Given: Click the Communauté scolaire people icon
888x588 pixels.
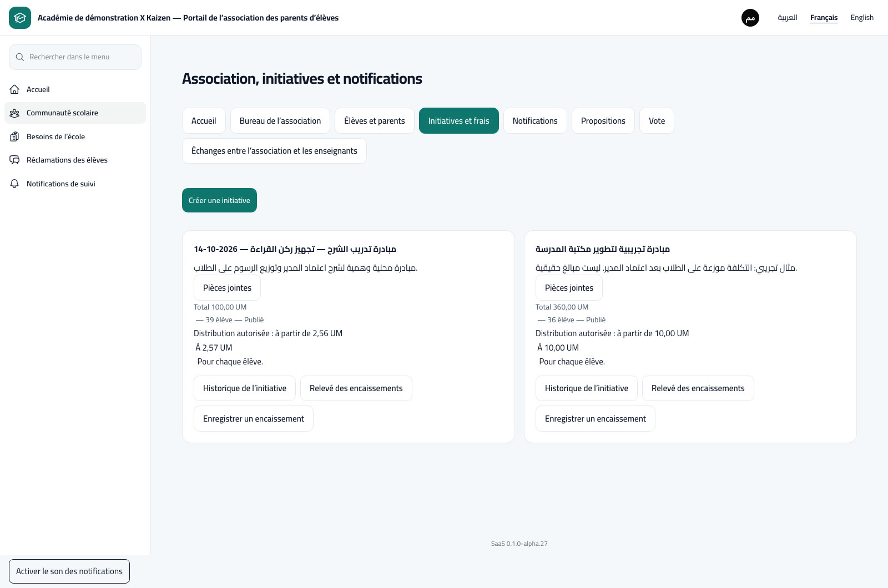Looking at the screenshot, I should pos(15,113).
